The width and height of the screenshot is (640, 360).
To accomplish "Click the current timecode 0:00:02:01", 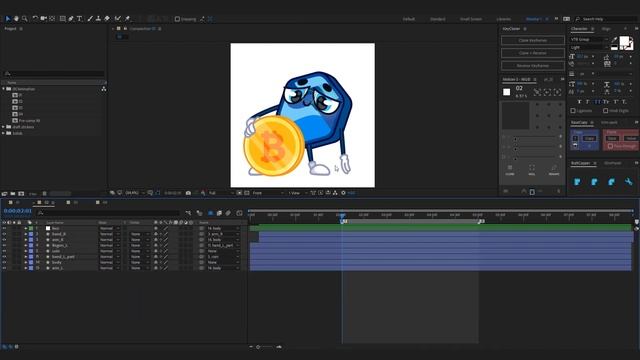I will [18, 211].
